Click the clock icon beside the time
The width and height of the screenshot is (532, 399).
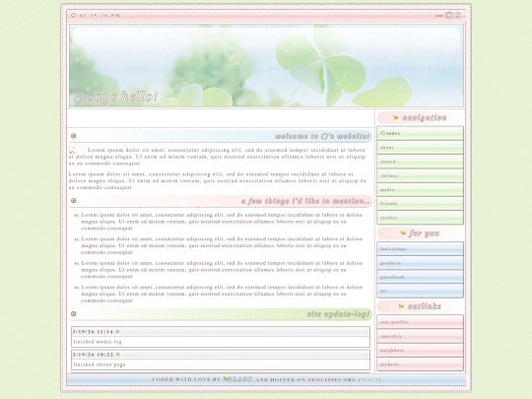pos(73,15)
